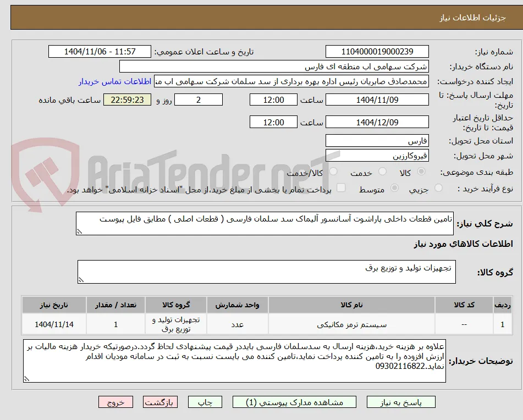Select the 'خدمت' radio button
Viewport: 523px width, 420px height.
point(382,172)
